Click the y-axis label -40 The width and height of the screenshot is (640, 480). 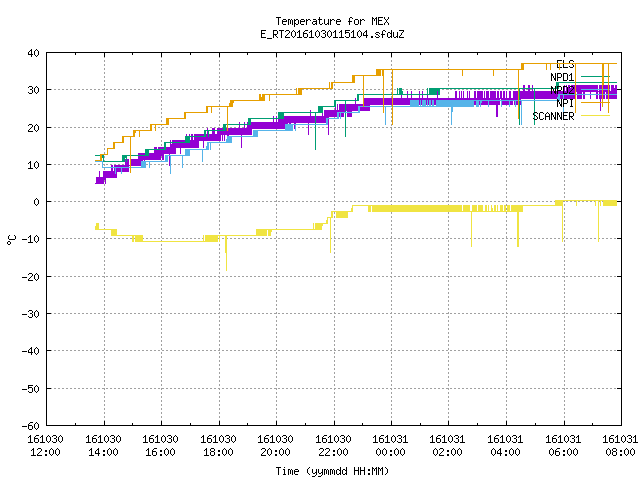point(31,351)
